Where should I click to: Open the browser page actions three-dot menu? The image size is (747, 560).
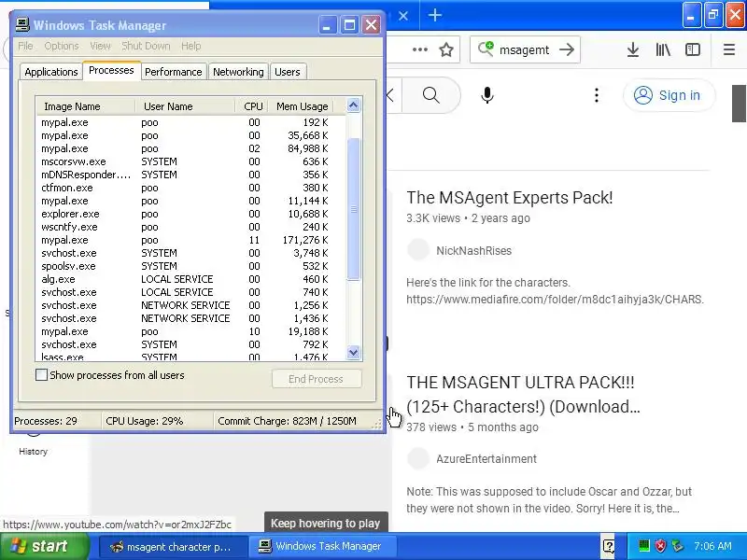coord(419,49)
